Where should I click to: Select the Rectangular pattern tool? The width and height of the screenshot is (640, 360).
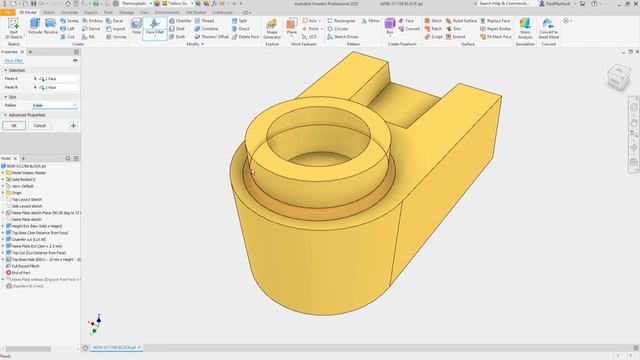[341, 21]
